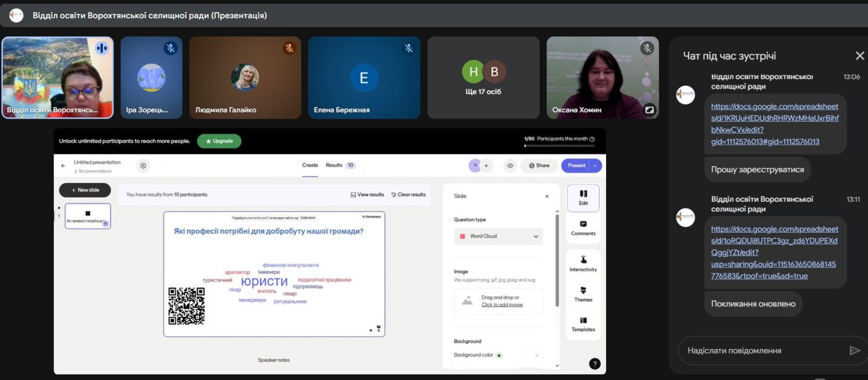Click the 'Click to add image' link

coord(502,305)
